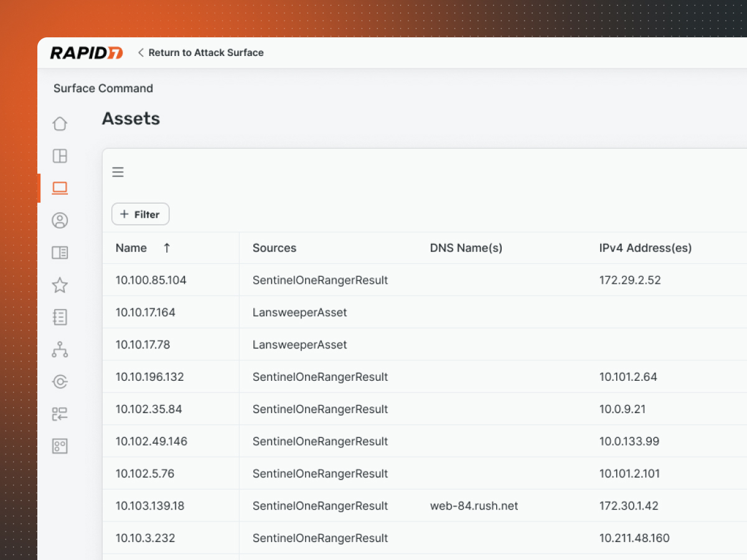Viewport: 747px width, 560px height.
Task: Open the Users profile icon in sidebar
Action: (60, 220)
